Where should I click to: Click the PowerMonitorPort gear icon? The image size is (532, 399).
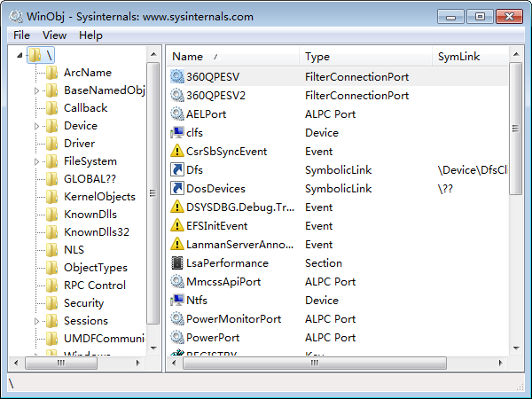(177, 319)
